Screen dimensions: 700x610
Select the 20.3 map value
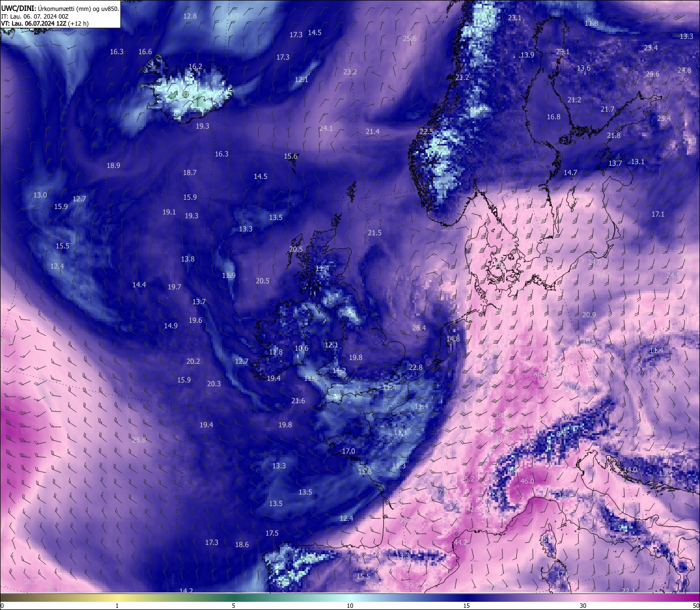click(x=214, y=384)
